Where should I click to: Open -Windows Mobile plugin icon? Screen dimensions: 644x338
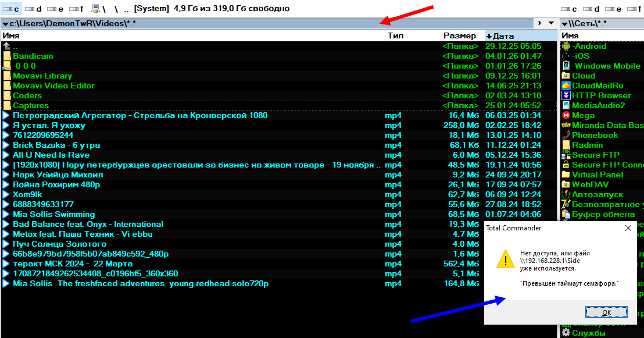point(566,66)
